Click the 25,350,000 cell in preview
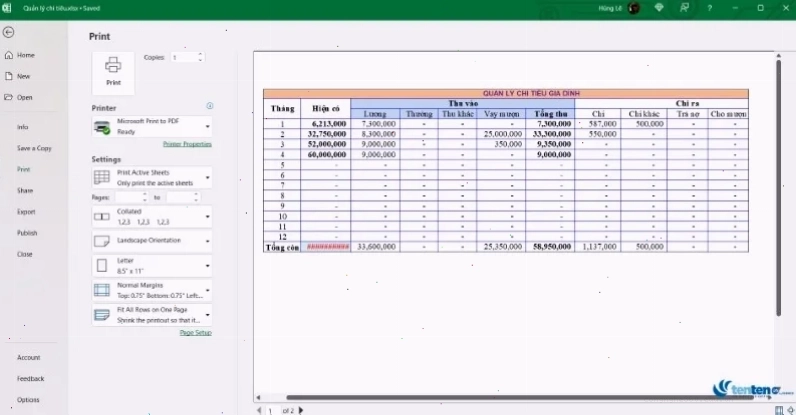The image size is (796, 416). click(x=503, y=247)
